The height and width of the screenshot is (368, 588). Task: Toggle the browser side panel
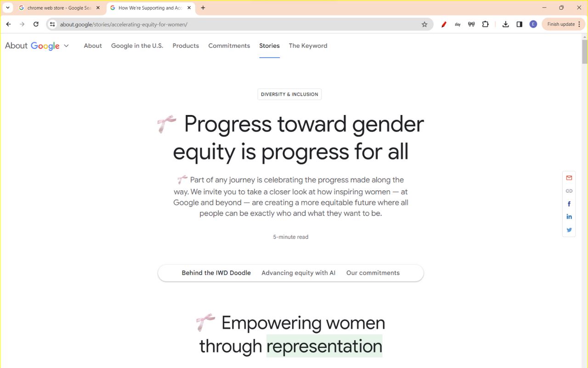pos(520,24)
